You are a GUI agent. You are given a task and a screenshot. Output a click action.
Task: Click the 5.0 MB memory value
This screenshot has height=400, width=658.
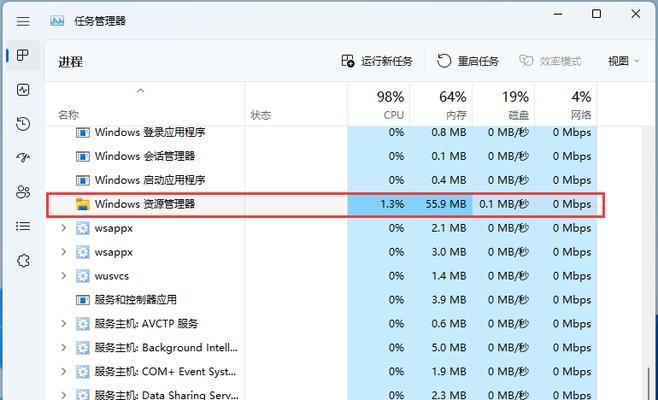tap(449, 348)
